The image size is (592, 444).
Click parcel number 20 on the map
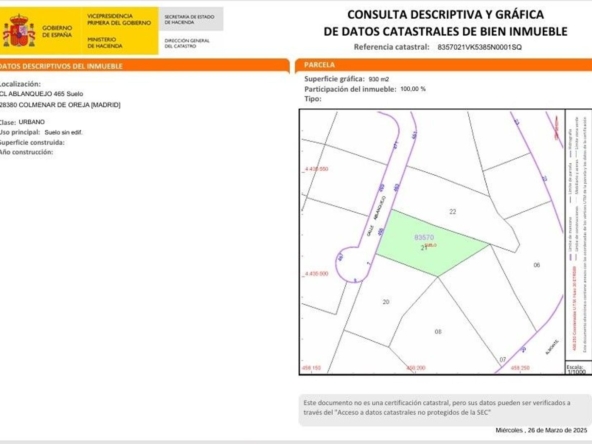(386, 302)
